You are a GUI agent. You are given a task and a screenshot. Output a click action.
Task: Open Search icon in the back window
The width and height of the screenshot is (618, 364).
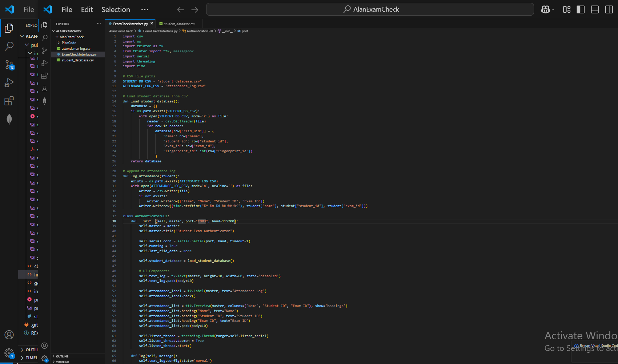point(9,46)
